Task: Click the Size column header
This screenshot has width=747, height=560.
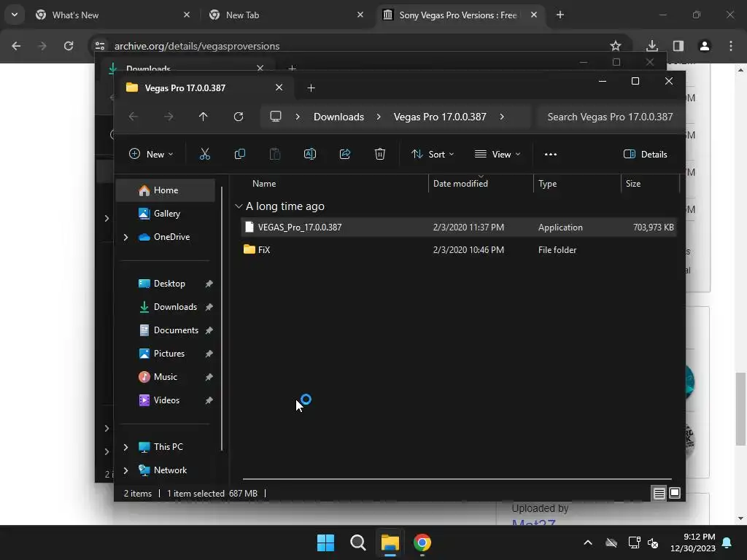Action: [632, 183]
